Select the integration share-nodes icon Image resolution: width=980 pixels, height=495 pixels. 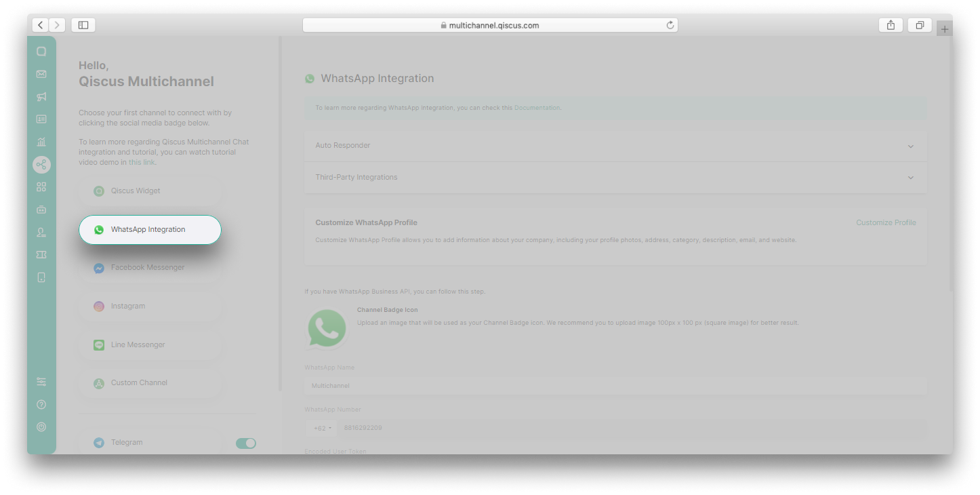click(41, 164)
